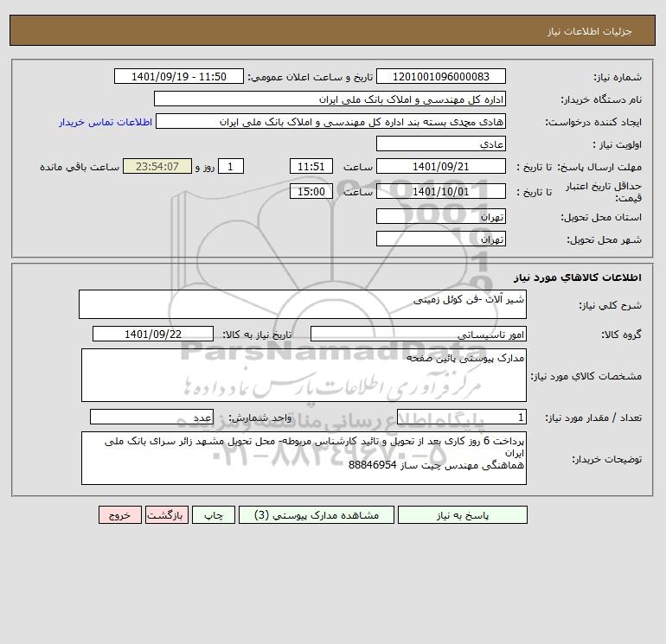Click the ساعت باقی مانده label
The image size is (666, 644).
80,167
